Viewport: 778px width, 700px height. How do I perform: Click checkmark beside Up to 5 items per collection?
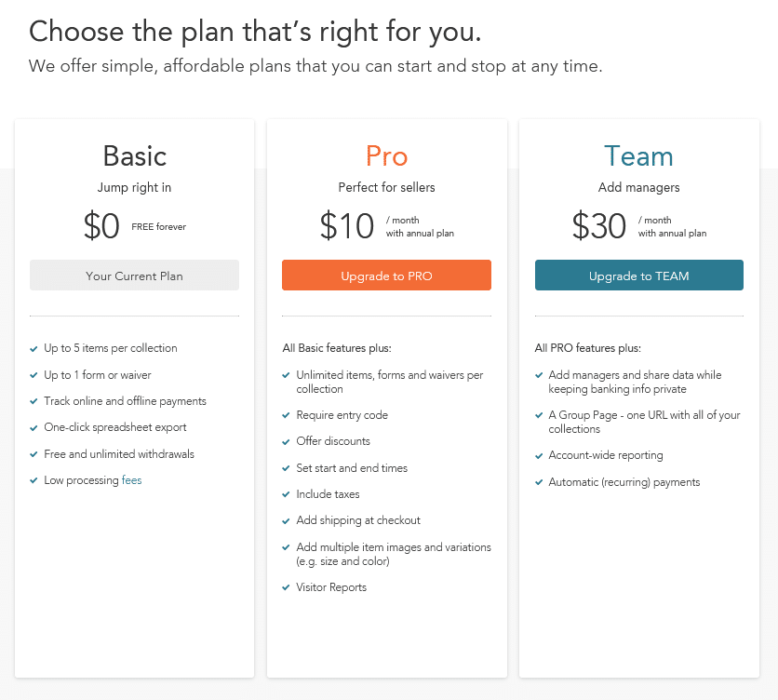tap(34, 349)
